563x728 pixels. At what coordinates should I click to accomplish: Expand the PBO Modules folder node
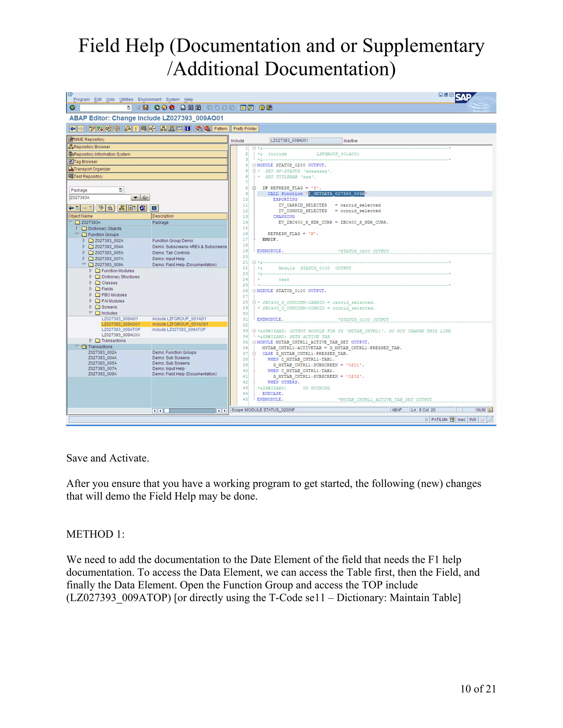click(x=90, y=295)
